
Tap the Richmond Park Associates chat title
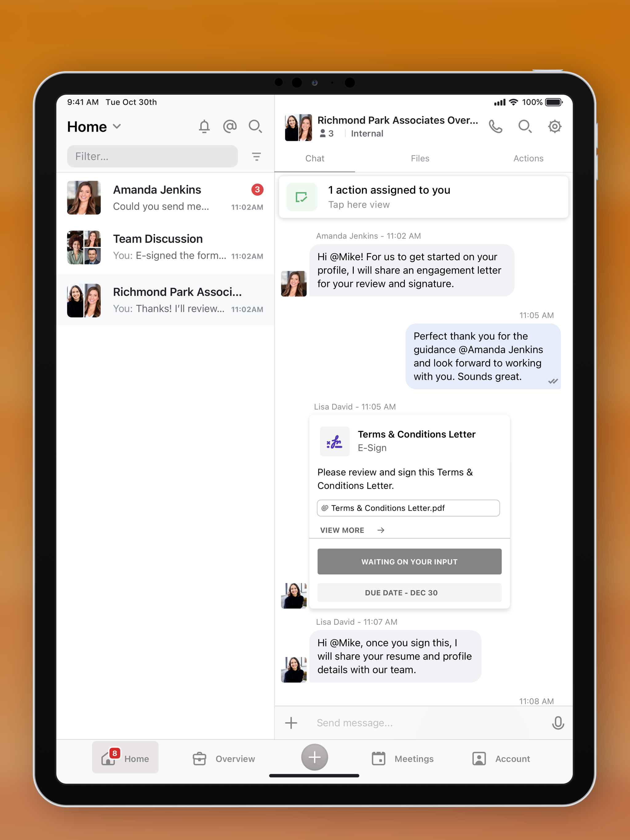tap(397, 120)
